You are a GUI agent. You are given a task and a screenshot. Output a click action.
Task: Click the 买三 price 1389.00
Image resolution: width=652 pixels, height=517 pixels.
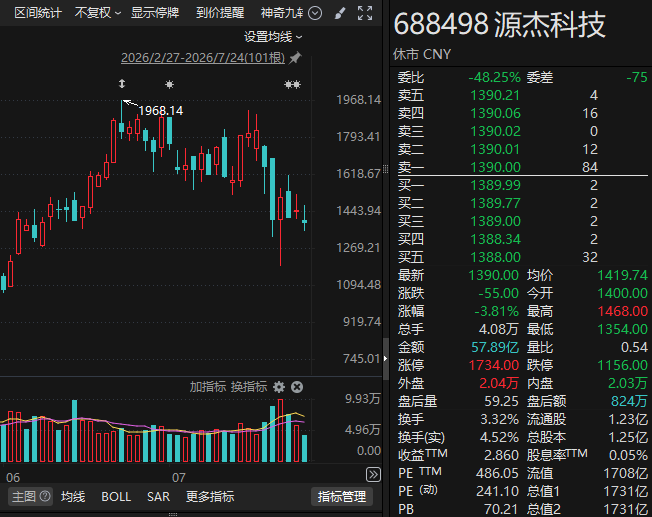click(495, 221)
